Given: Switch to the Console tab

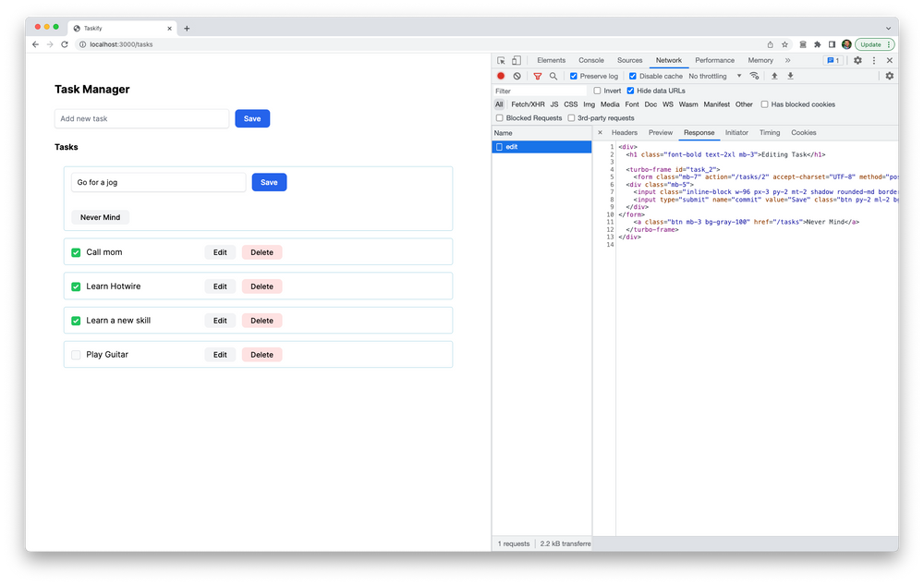Looking at the screenshot, I should pos(590,59).
